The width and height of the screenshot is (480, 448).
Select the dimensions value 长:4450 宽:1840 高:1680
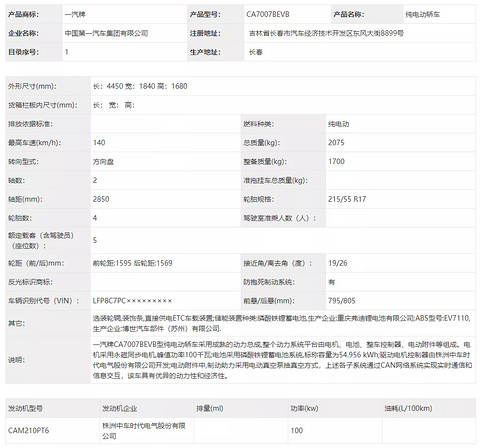[x=140, y=86]
